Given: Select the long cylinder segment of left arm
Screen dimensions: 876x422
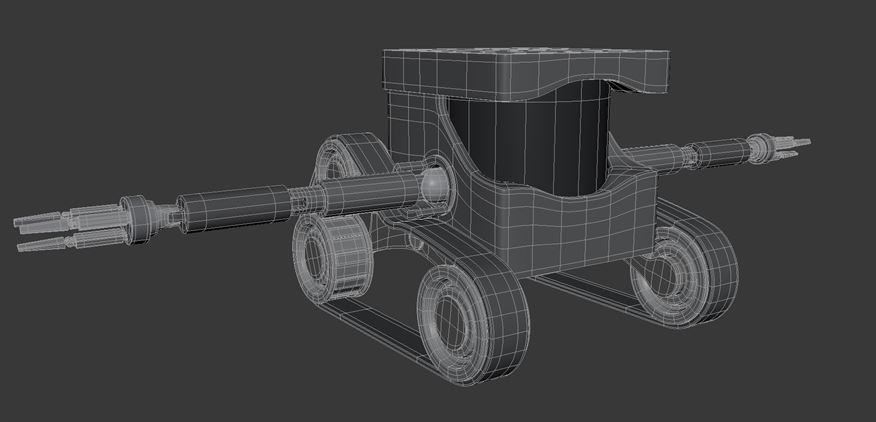Looking at the screenshot, I should 234,208.
